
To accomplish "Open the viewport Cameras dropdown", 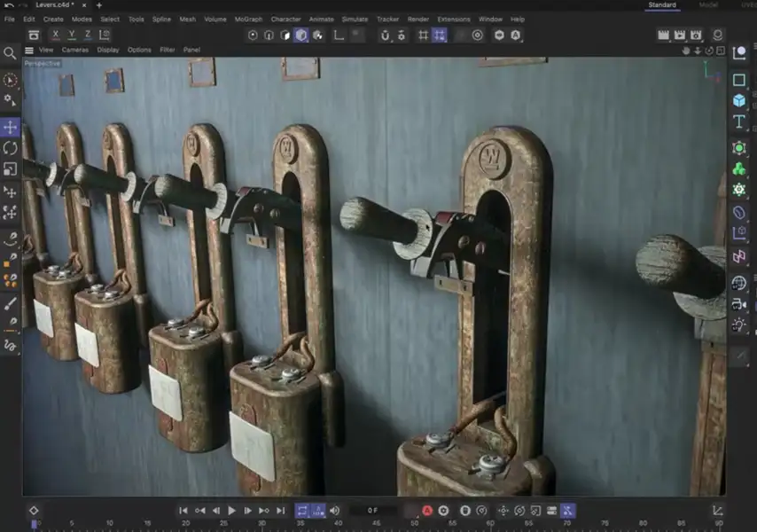I will (x=74, y=51).
